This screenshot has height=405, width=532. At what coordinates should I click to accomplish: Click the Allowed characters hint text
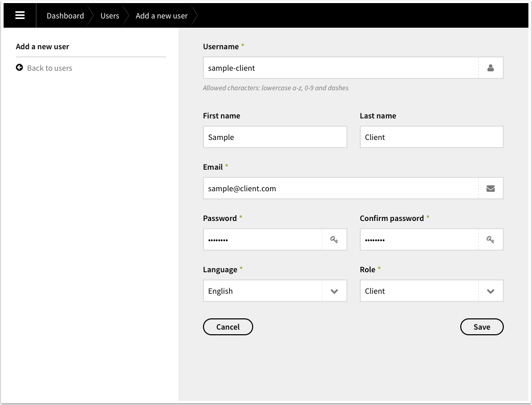[x=276, y=88]
